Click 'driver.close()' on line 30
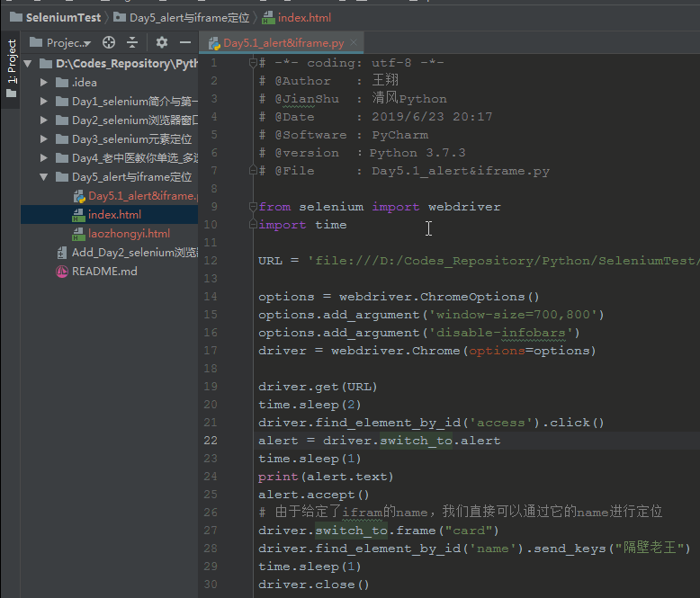 [x=314, y=585]
